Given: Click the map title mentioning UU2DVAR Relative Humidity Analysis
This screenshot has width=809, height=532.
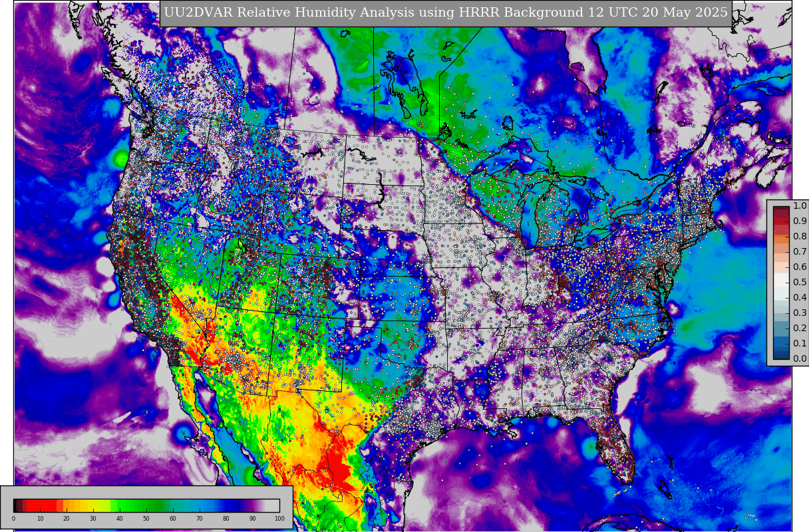Looking at the screenshot, I should pos(446,13).
